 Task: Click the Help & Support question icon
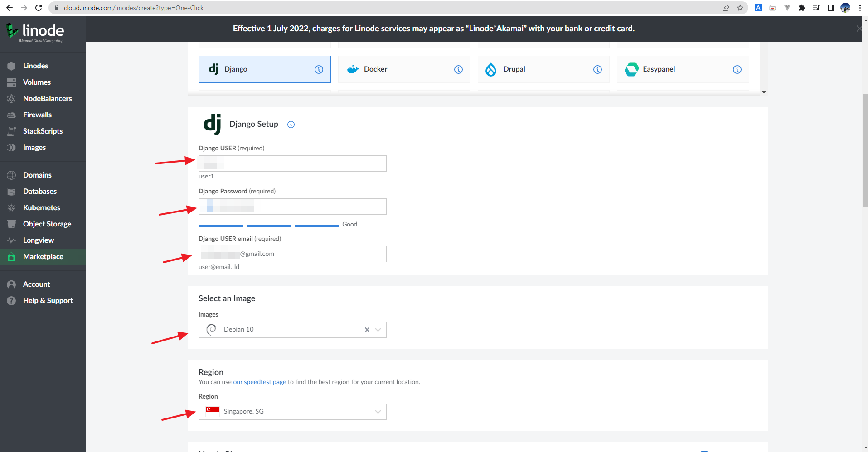[x=11, y=300]
